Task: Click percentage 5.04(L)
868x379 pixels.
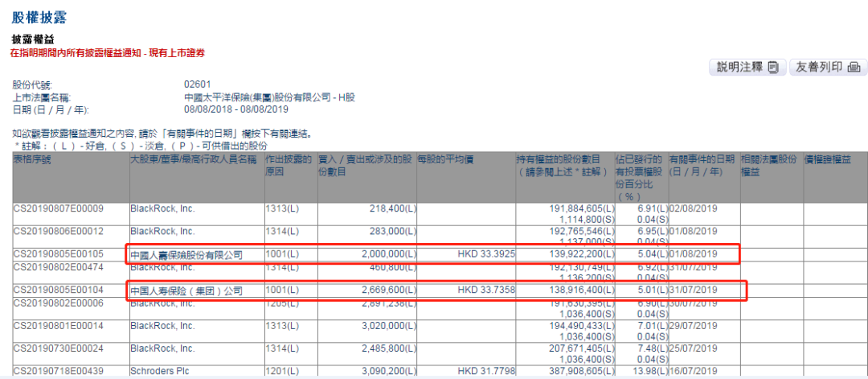Action: [653, 254]
